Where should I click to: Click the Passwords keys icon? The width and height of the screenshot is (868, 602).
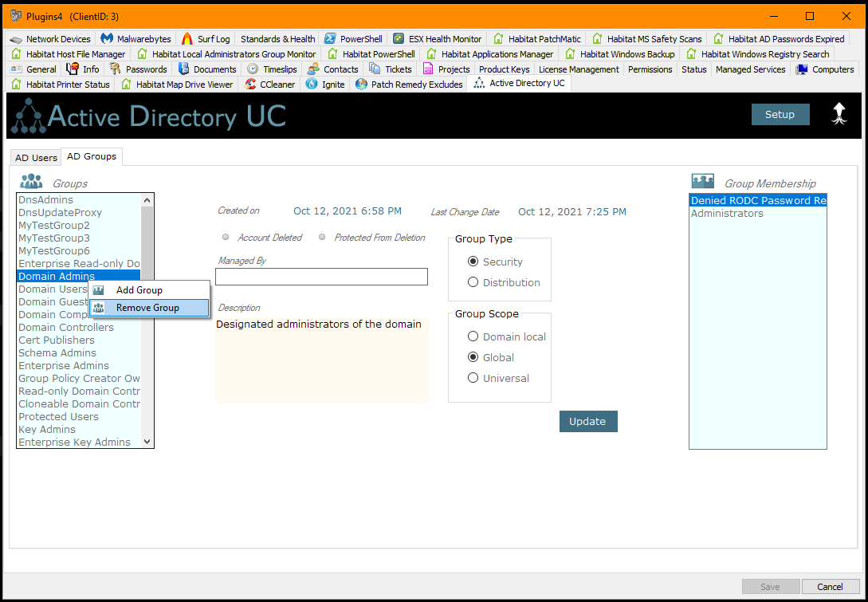point(116,69)
